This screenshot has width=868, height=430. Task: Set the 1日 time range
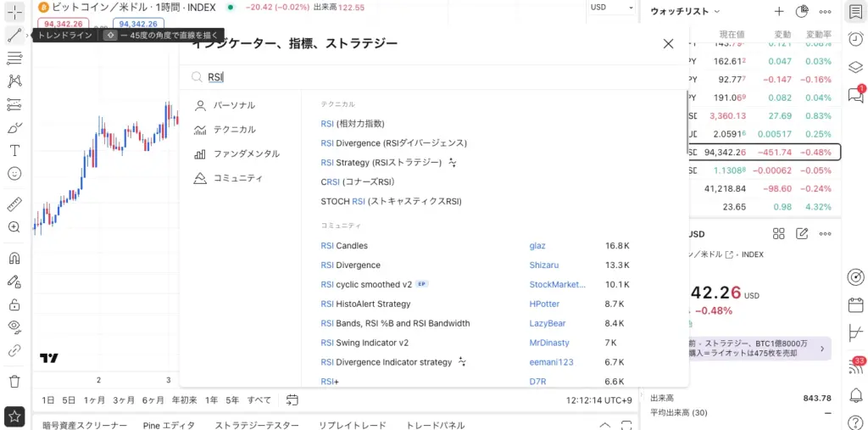pyautogui.click(x=48, y=399)
